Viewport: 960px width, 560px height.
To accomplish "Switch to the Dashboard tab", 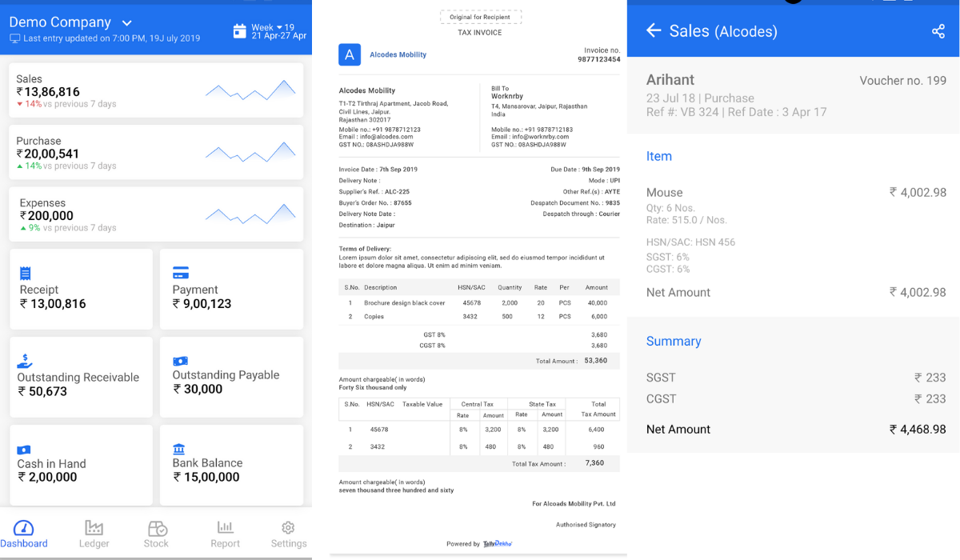I will [24, 534].
